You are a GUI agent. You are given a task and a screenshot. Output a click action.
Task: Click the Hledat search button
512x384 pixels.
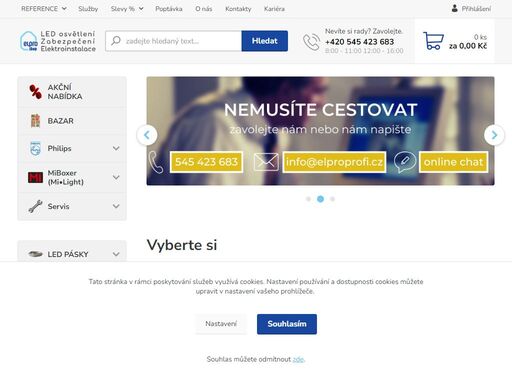pos(265,41)
